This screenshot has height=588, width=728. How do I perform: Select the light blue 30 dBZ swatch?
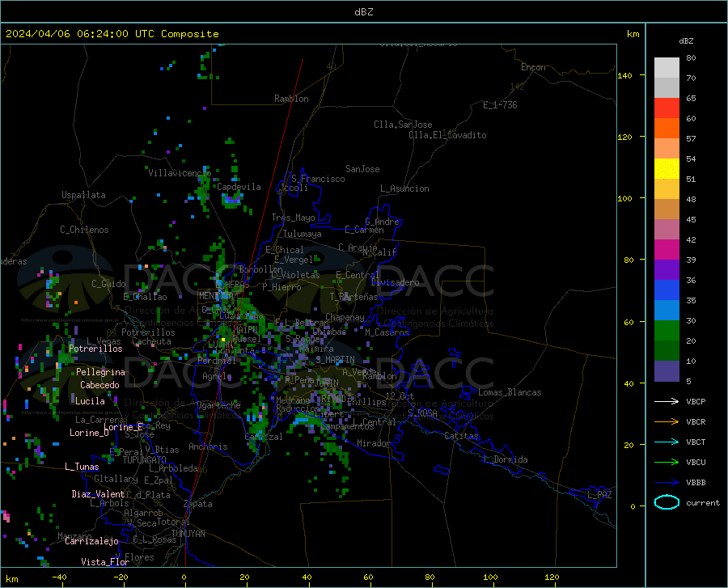(667, 311)
